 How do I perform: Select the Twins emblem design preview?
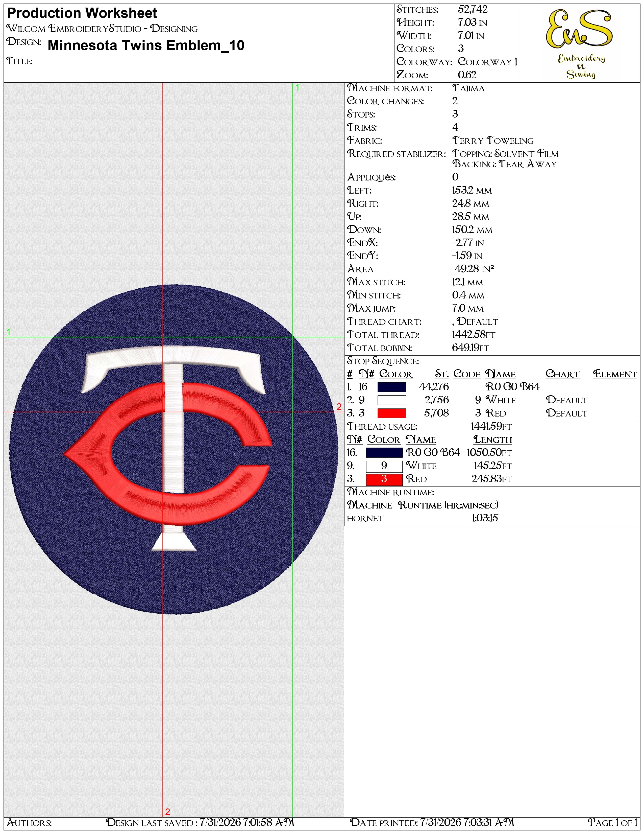pyautogui.click(x=174, y=449)
